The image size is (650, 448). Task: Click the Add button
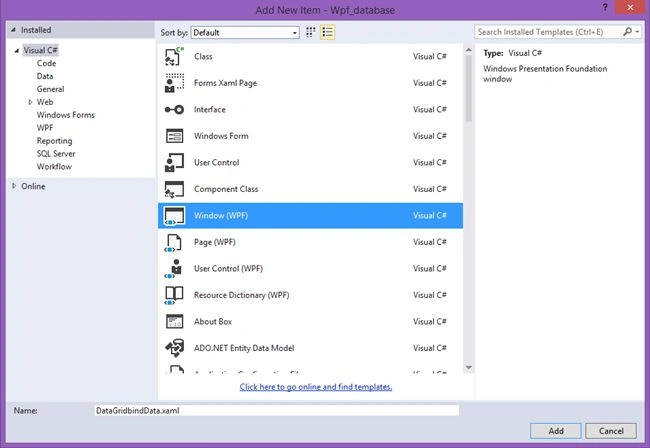[x=555, y=431]
